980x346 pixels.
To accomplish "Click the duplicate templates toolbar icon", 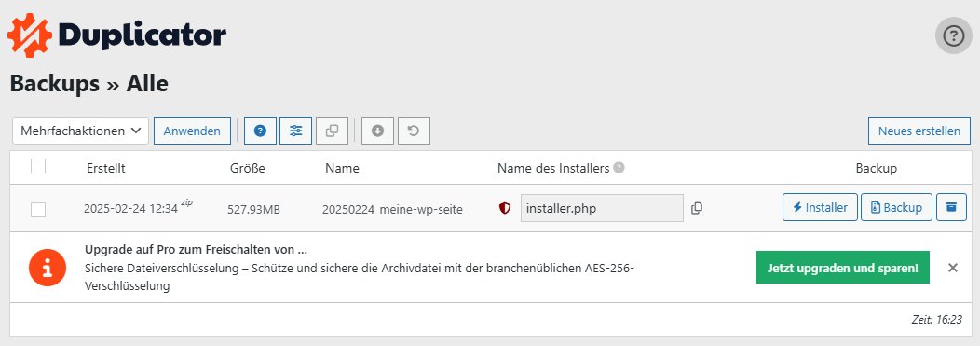I will pyautogui.click(x=332, y=131).
